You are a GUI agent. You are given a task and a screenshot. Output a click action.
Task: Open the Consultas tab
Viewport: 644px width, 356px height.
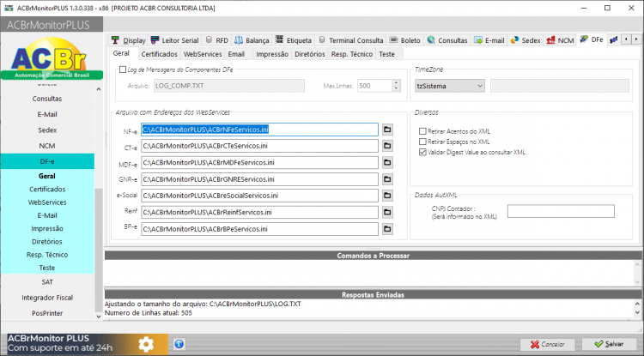coord(447,40)
